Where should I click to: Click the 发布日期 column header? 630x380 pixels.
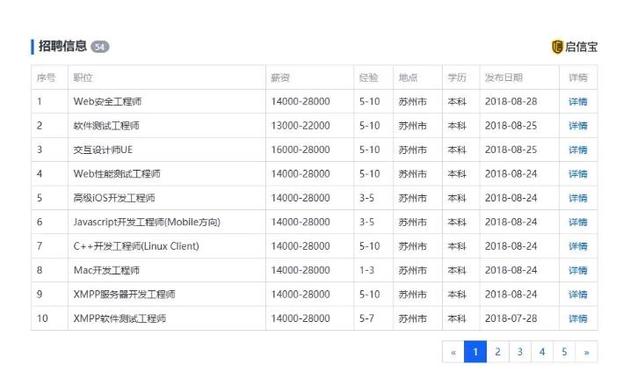[503, 78]
